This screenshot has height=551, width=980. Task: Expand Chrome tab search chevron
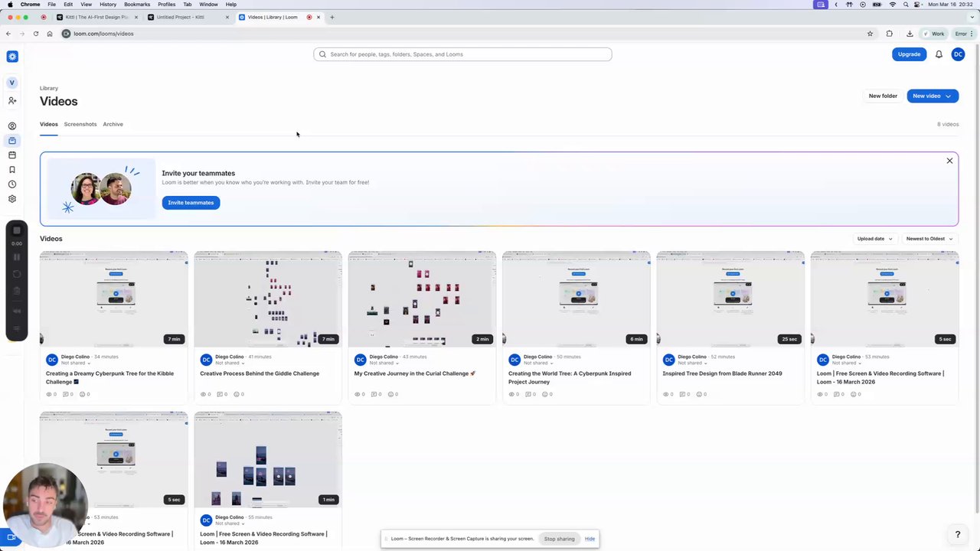pyautogui.click(x=972, y=17)
